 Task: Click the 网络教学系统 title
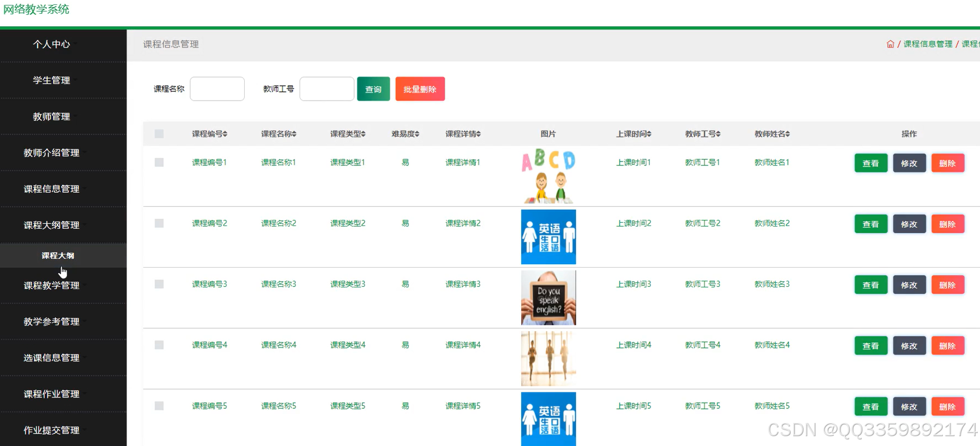36,9
